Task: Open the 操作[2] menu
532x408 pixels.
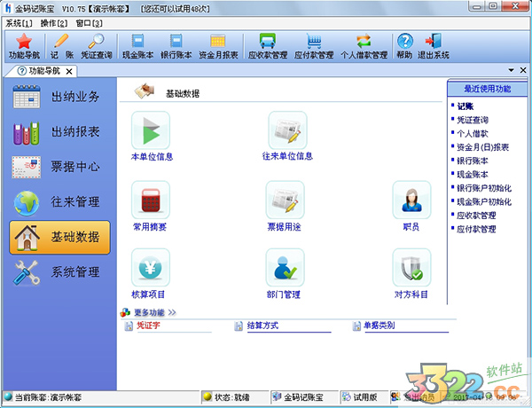Action: tap(54, 23)
